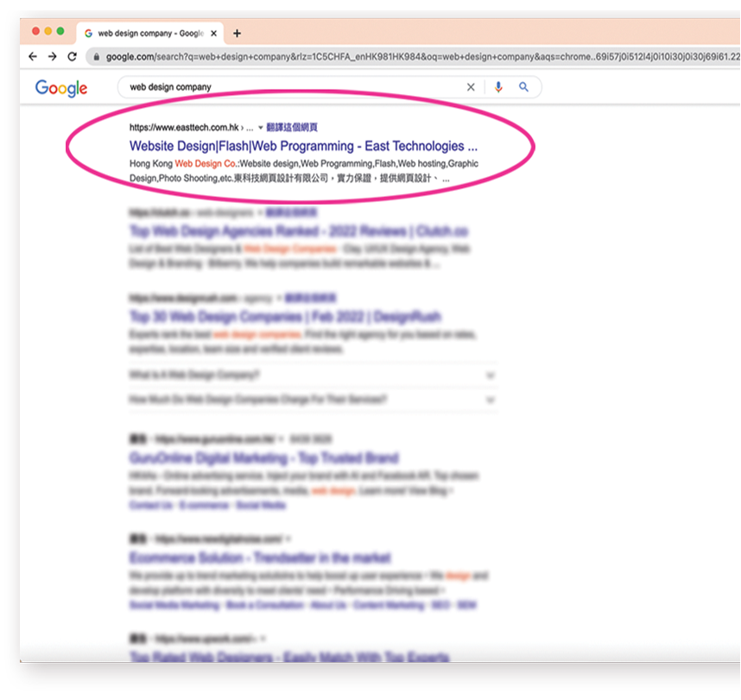
Task: Click 翻譯這個網頁 beside the easttech.com.hk URL
Action: [x=292, y=128]
